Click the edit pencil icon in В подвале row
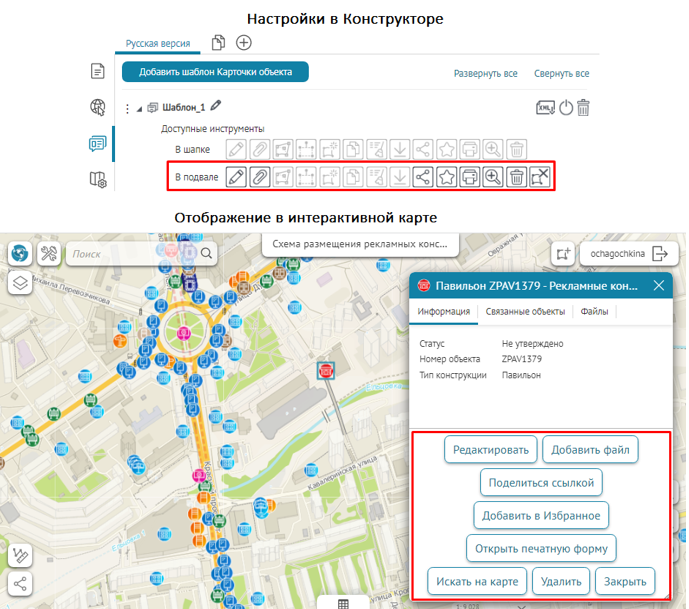Screen dimensions: 689x609 pos(236,177)
